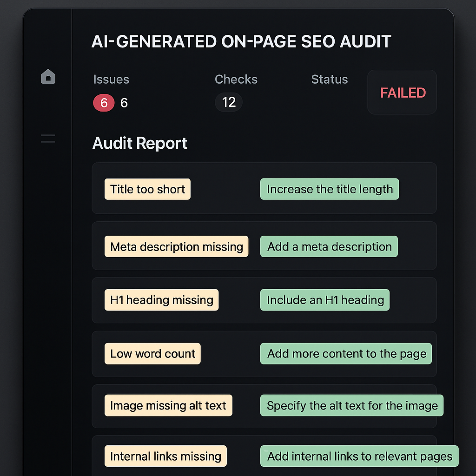Select 'Meta description missing' issue tag

pyautogui.click(x=177, y=246)
